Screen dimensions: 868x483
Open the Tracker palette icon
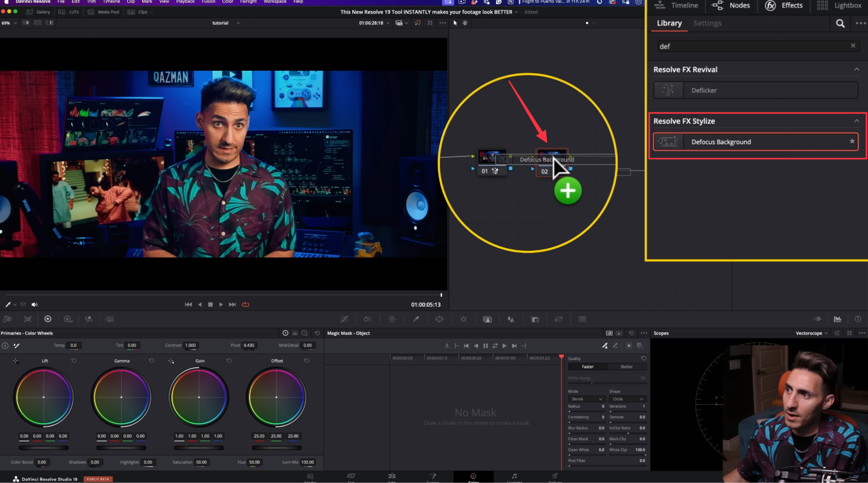point(463,319)
